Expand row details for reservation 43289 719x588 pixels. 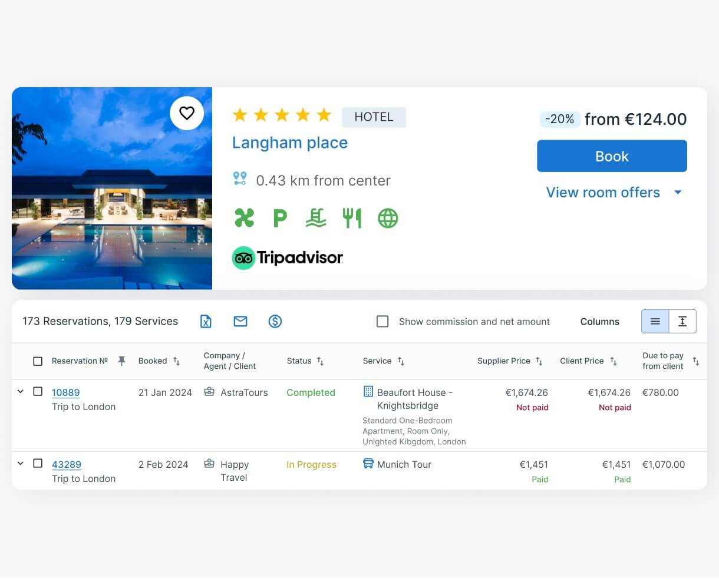pos(21,463)
